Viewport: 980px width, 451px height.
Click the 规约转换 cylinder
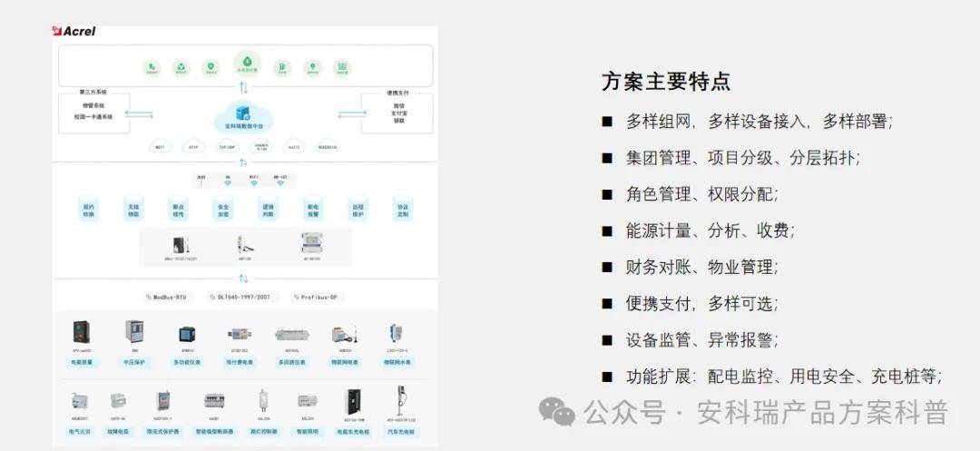[x=88, y=209]
